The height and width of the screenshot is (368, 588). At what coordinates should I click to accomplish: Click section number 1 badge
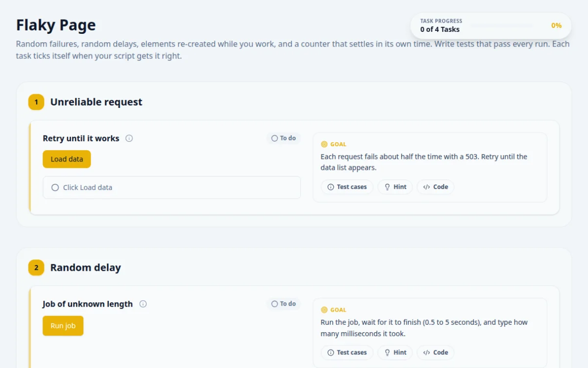pos(36,102)
